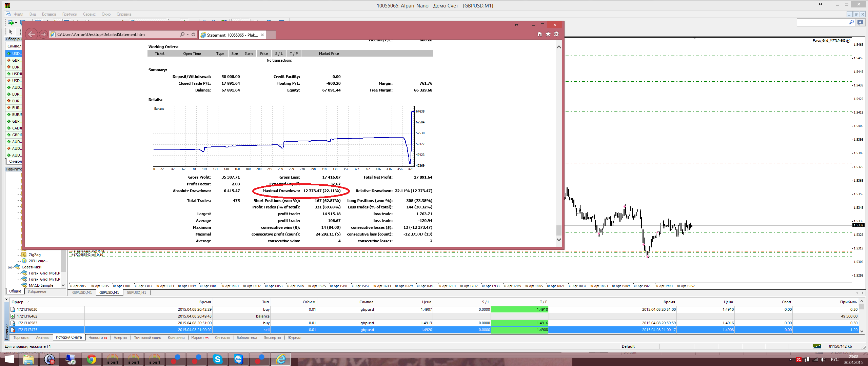Open the Маркет terminal tab
The image size is (868, 366).
coord(200,338)
